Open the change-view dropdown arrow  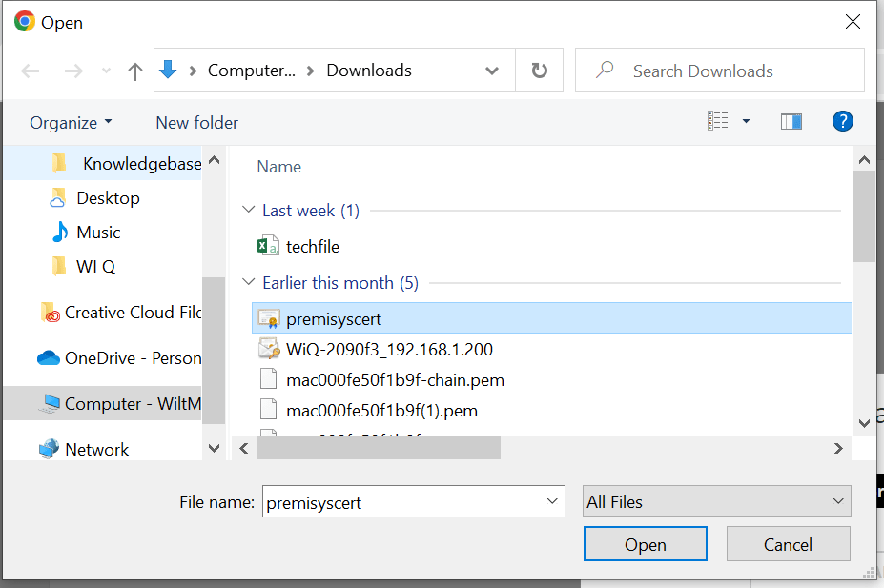click(x=746, y=120)
